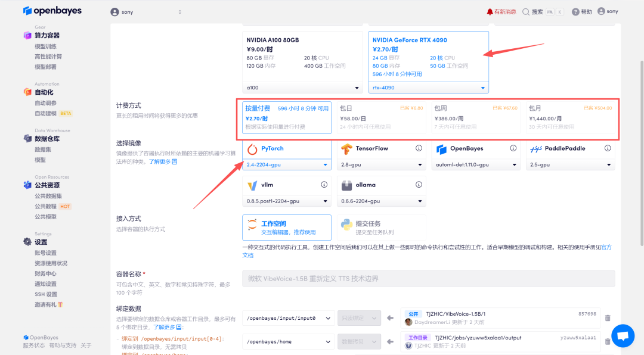Screen dimensions: 644x355
Task: Select pay-as-you-go billing option
Action: pos(287,117)
